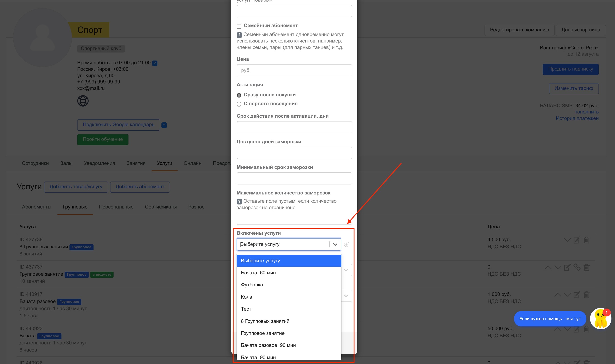Follow the История платежей link
This screenshot has width=615, height=364.
click(x=577, y=118)
